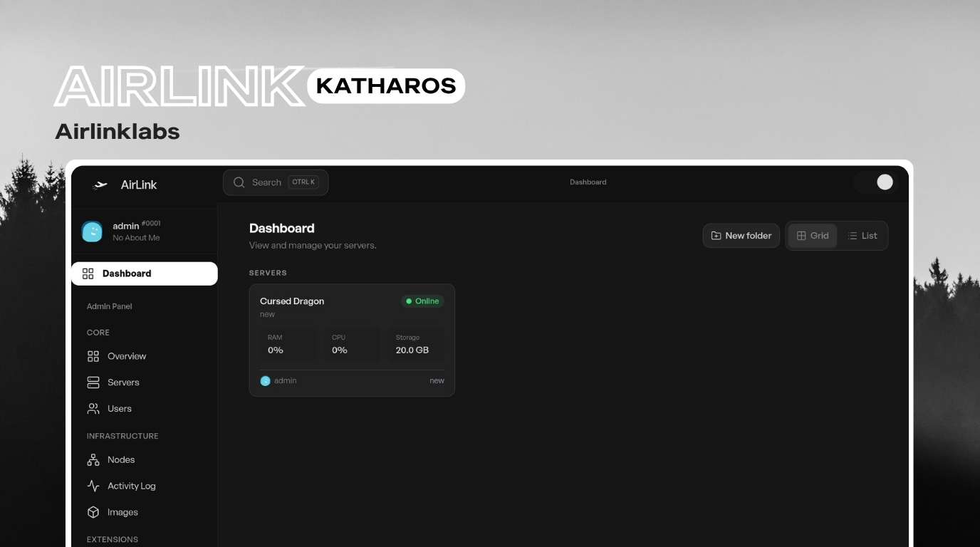The height and width of the screenshot is (547, 980).
Task: Click the search magnifier icon
Action: (x=239, y=182)
